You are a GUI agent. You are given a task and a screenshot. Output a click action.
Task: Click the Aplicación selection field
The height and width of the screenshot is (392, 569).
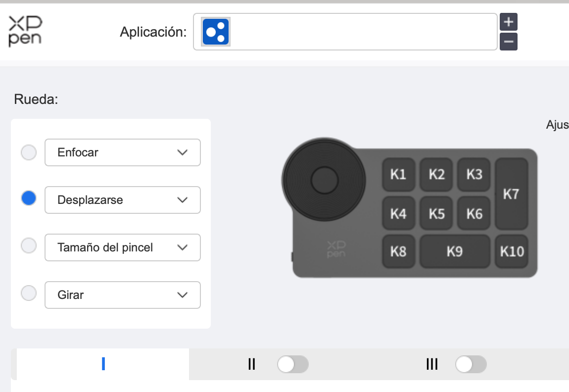pyautogui.click(x=361, y=32)
